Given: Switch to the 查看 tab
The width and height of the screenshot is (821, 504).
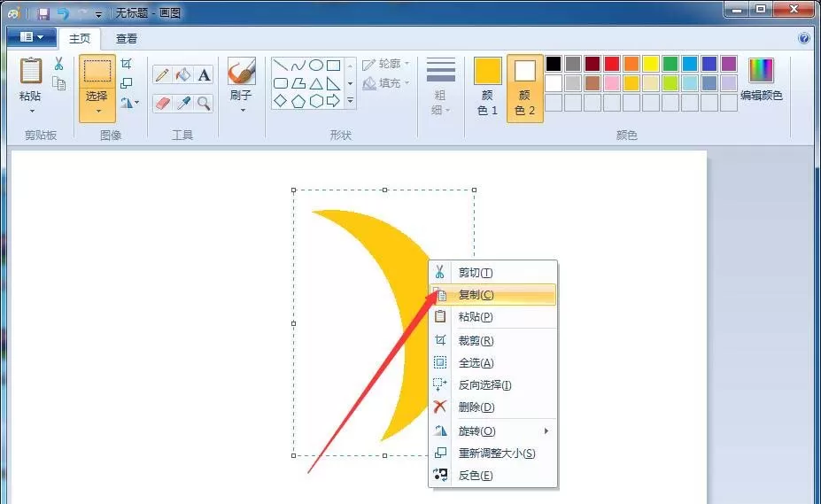Looking at the screenshot, I should tap(126, 39).
